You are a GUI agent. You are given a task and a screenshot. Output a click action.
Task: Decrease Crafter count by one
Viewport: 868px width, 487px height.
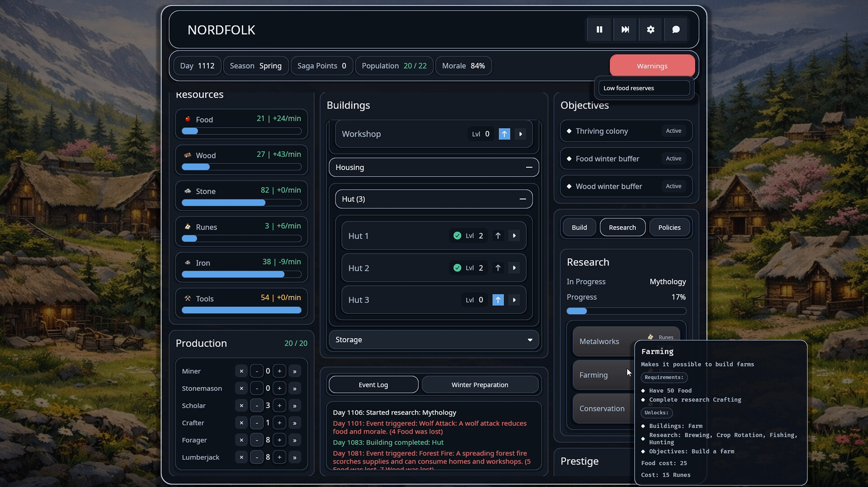tap(257, 423)
